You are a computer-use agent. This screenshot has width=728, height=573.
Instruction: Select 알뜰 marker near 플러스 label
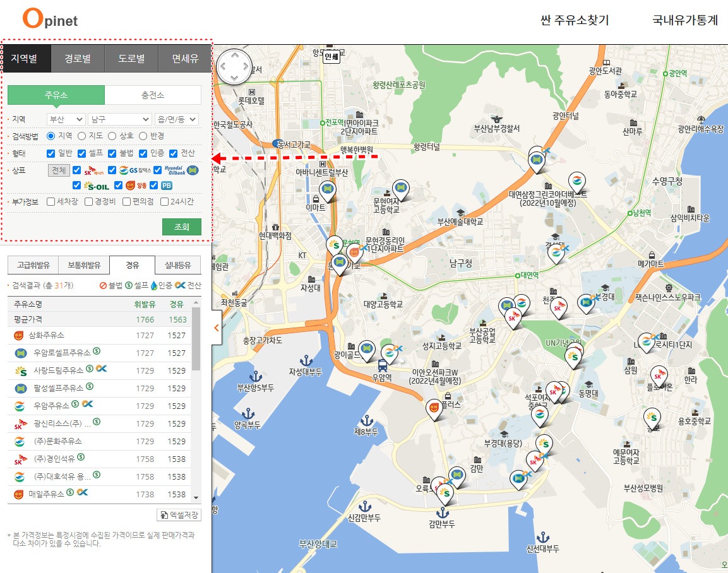(x=434, y=408)
